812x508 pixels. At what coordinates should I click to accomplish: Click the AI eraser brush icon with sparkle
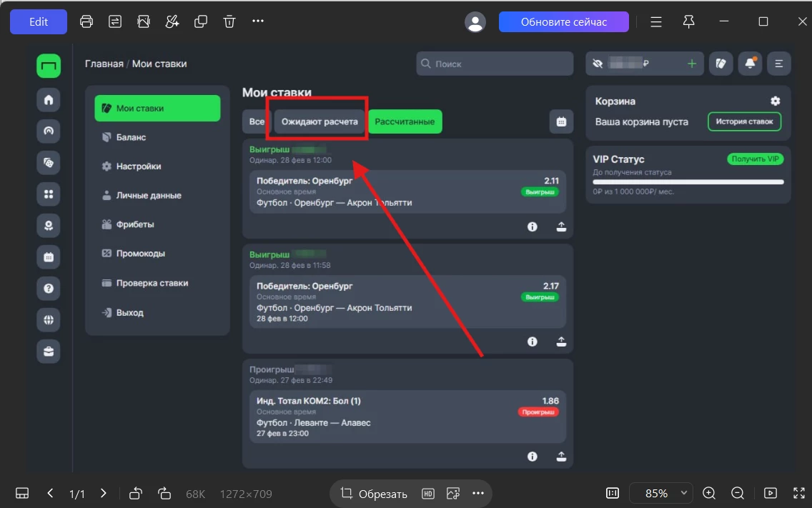coord(172,21)
